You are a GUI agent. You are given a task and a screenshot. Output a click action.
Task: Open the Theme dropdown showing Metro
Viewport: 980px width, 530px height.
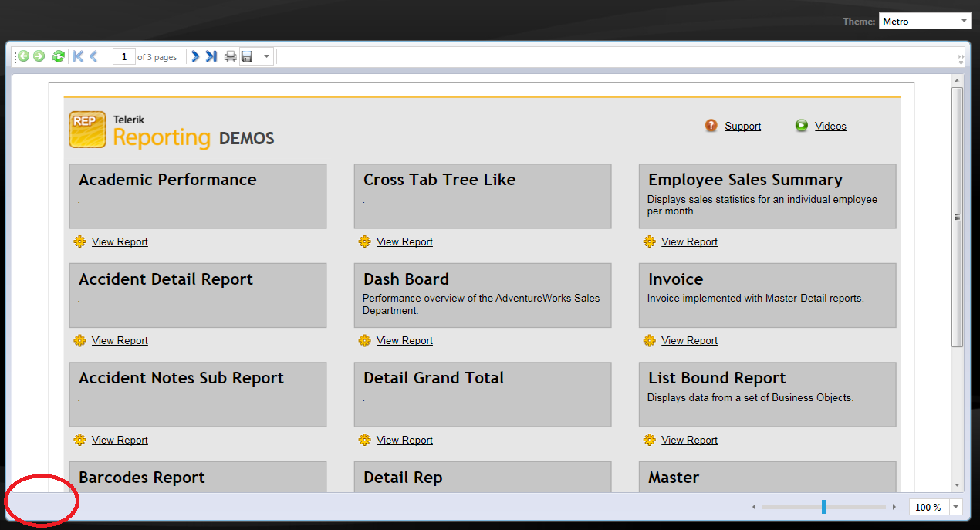[x=924, y=22]
